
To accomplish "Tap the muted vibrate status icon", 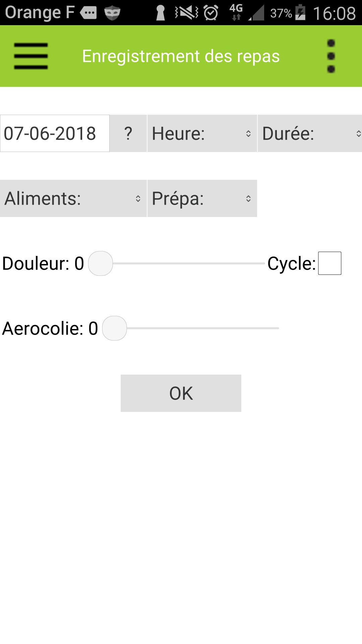I will pos(186,13).
